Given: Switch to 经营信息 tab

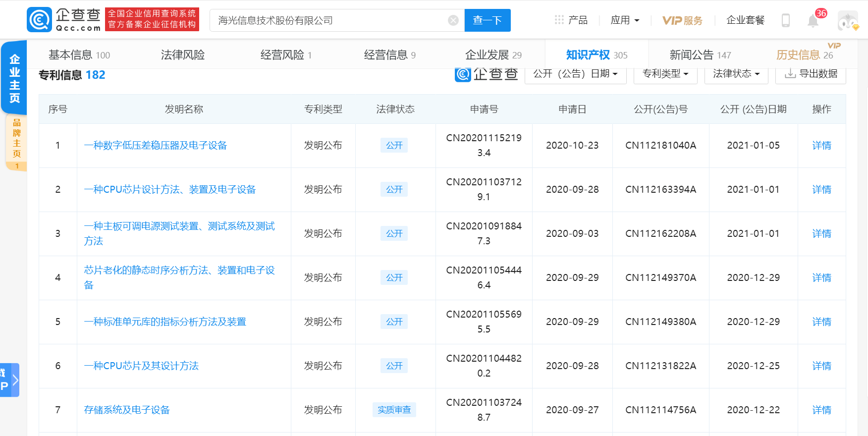Looking at the screenshot, I should coord(389,55).
